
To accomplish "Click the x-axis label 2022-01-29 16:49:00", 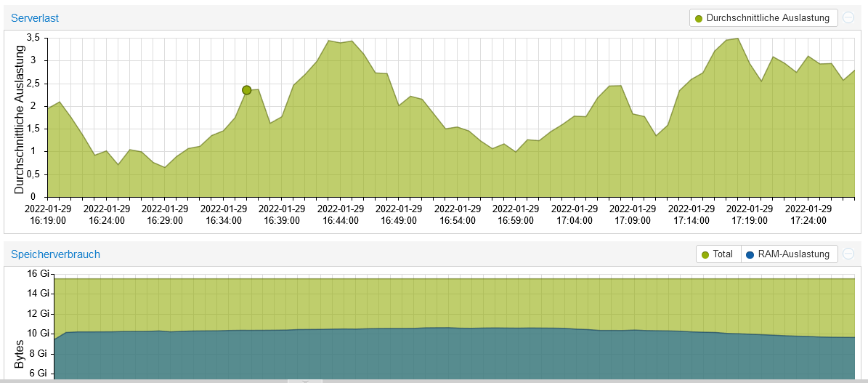I will coord(399,214).
